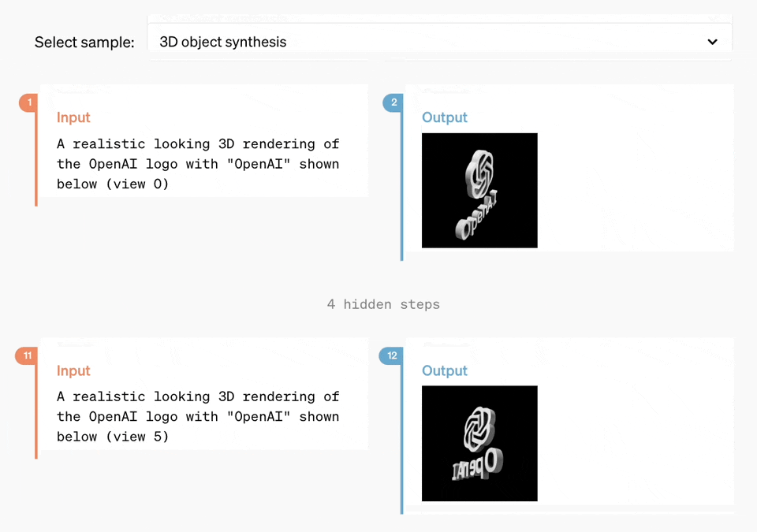Click the blue vertical bar of step 12
Screen dimensions: 757x532
[401, 439]
